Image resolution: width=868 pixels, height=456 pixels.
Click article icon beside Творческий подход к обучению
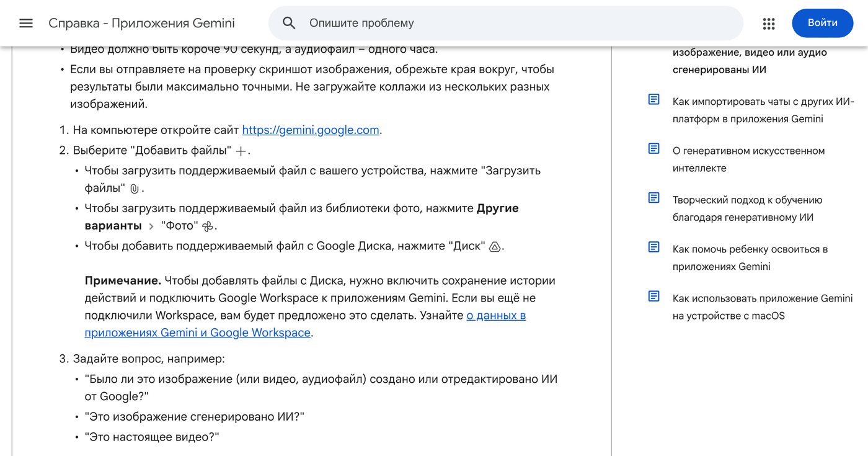click(x=653, y=197)
